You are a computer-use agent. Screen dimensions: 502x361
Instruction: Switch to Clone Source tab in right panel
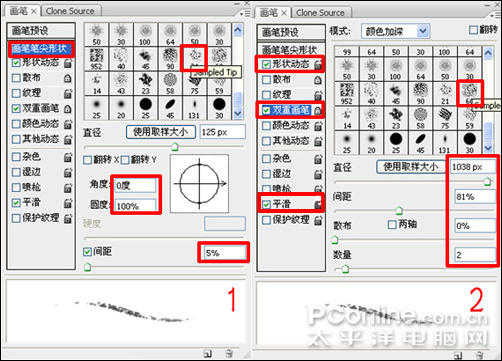click(x=321, y=13)
